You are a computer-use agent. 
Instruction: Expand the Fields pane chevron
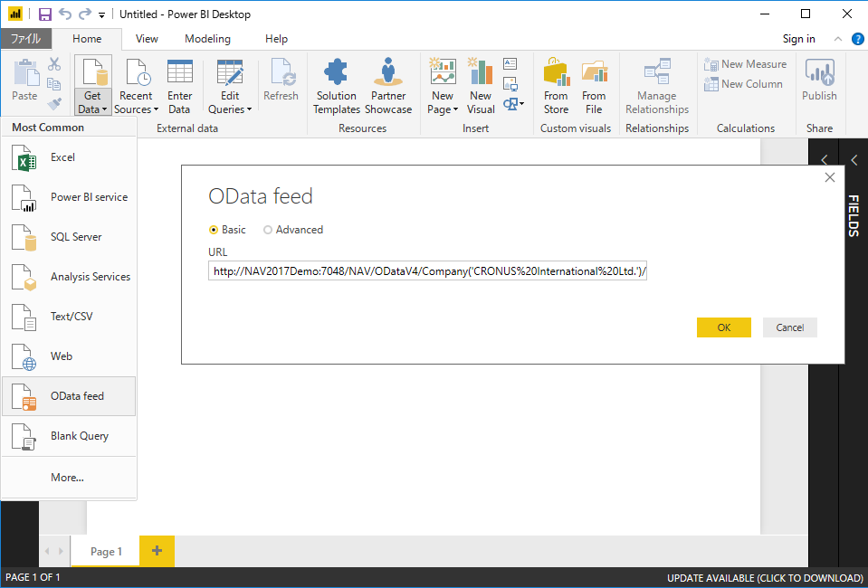[x=854, y=160]
